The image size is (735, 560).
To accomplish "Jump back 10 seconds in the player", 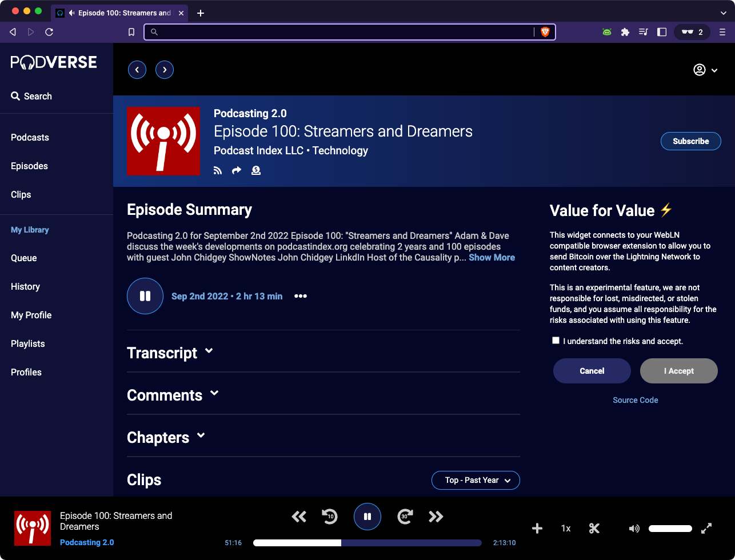I will (x=329, y=517).
